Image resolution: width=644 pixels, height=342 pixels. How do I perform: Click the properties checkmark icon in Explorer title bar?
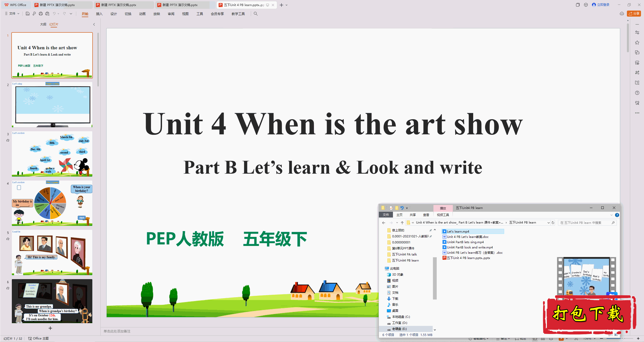click(391, 208)
